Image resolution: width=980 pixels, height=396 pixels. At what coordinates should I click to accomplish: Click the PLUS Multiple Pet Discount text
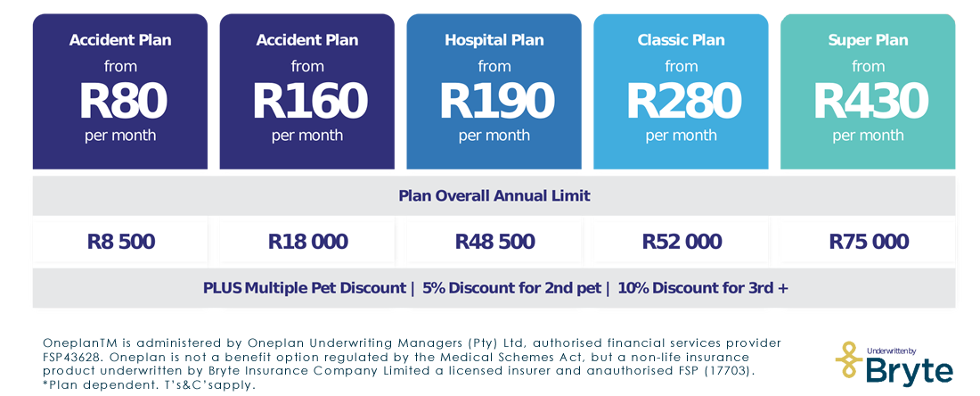click(x=303, y=288)
